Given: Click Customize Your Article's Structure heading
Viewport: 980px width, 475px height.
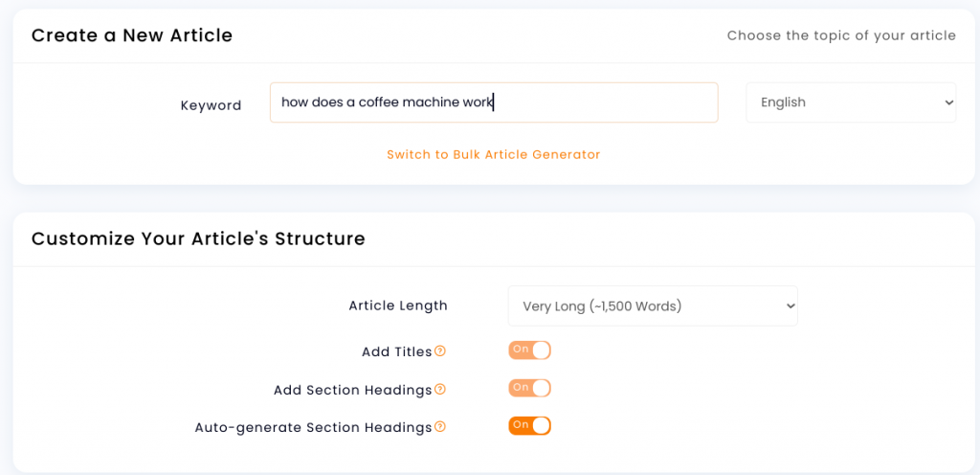Looking at the screenshot, I should click(198, 238).
